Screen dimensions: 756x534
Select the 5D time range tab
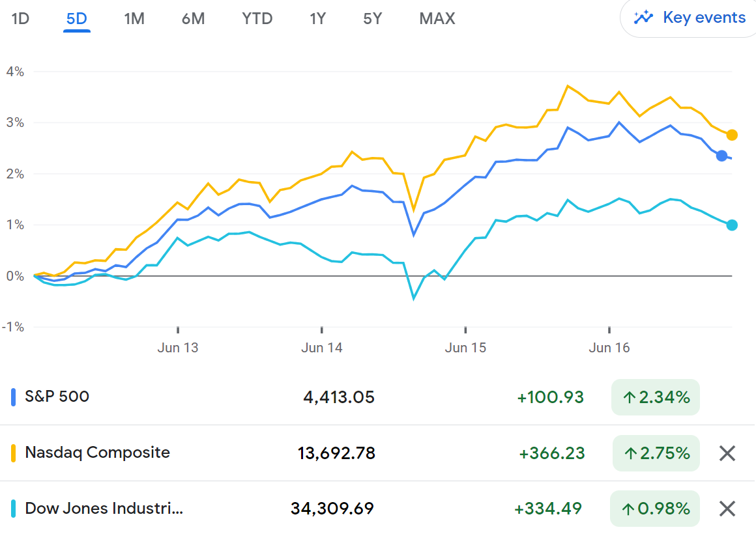click(x=77, y=19)
